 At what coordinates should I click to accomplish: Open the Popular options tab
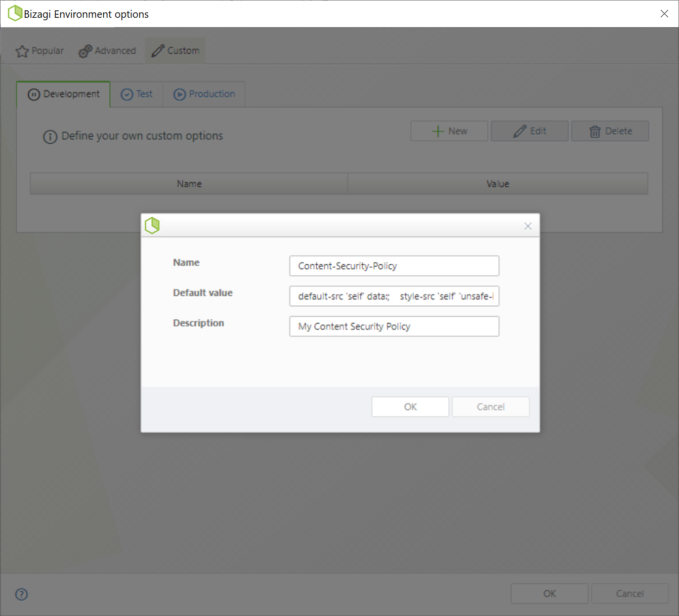(40, 51)
